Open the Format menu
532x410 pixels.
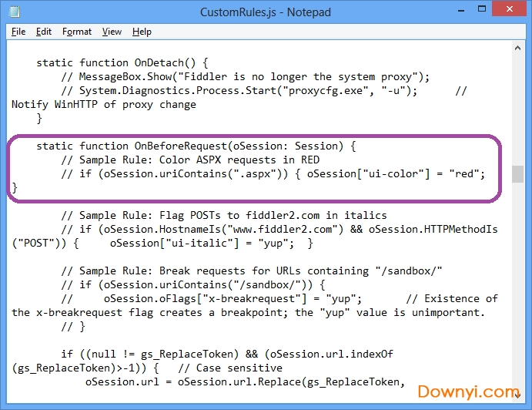coord(77,32)
